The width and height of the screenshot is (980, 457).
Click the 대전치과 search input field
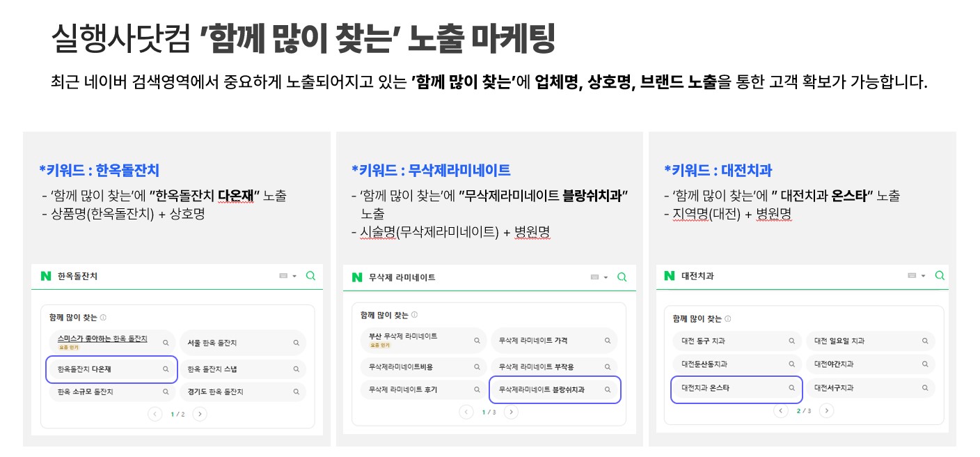click(x=787, y=276)
